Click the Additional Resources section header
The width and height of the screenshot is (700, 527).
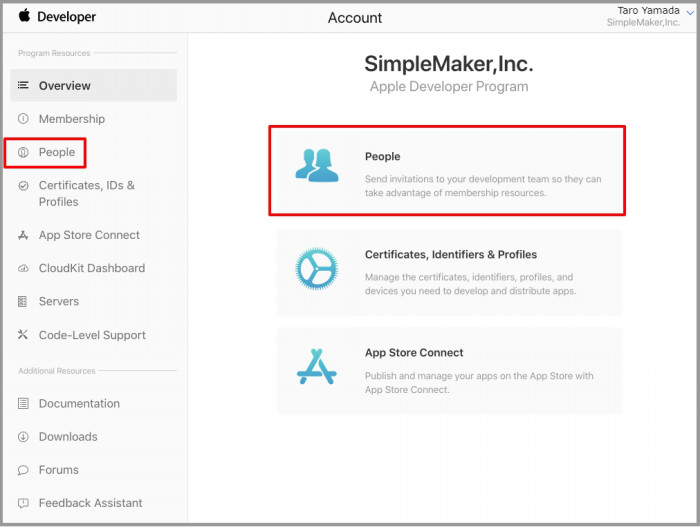point(57,371)
